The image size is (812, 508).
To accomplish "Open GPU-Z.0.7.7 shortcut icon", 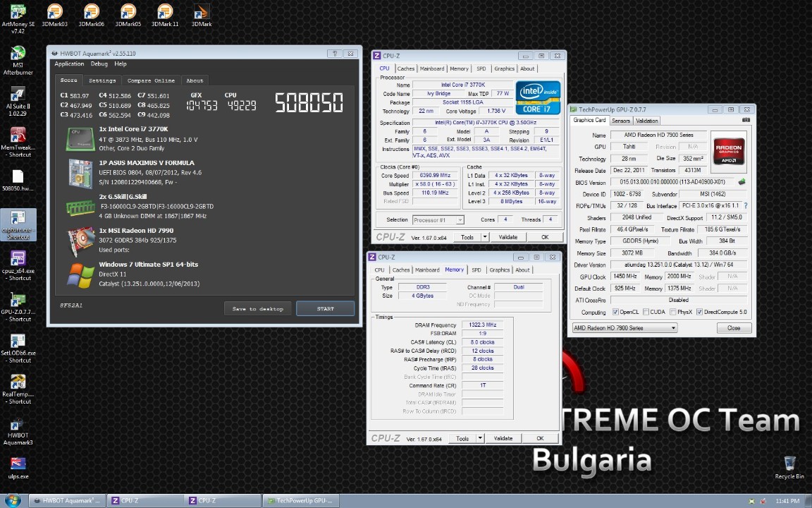I will tap(18, 307).
